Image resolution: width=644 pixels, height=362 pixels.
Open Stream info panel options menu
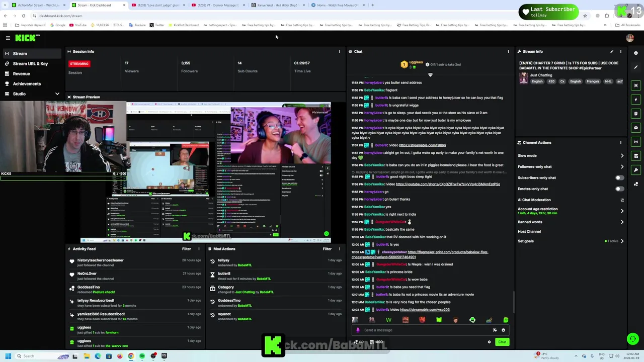tap(621, 51)
